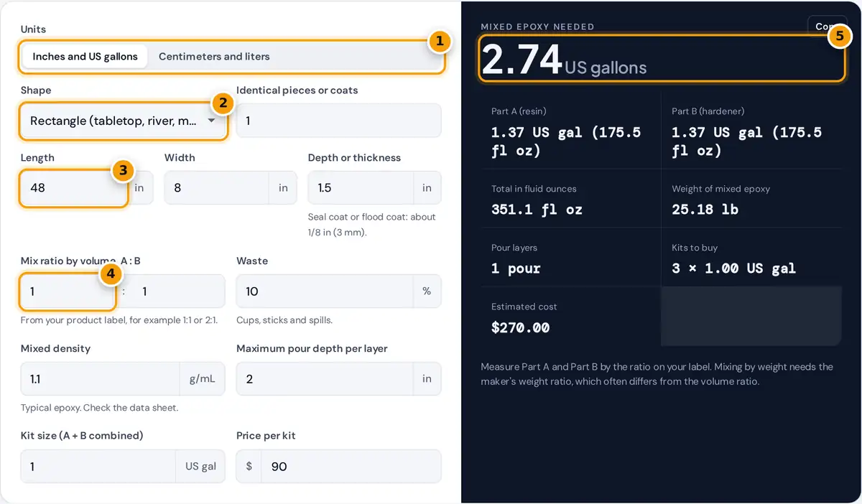The image size is (862, 504).
Task: Click the 'Typical epoxy. Check the data sheet' hint
Action: [99, 407]
